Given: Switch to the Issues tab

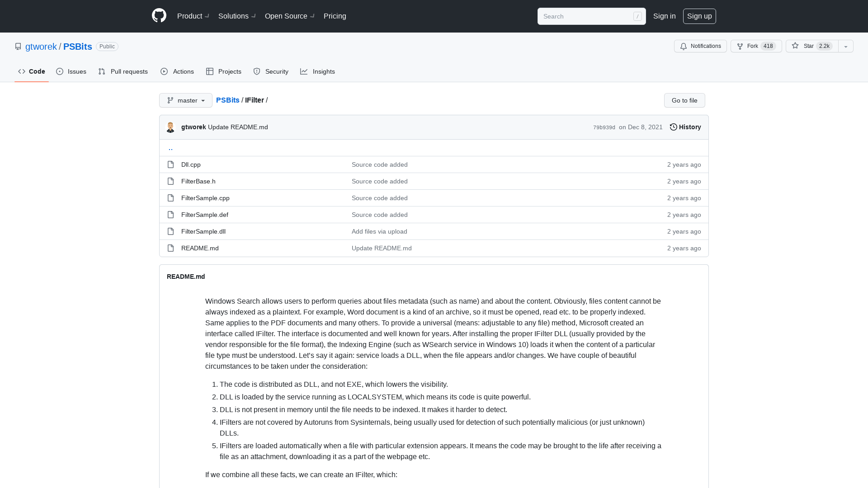Looking at the screenshot, I should click(71, 71).
